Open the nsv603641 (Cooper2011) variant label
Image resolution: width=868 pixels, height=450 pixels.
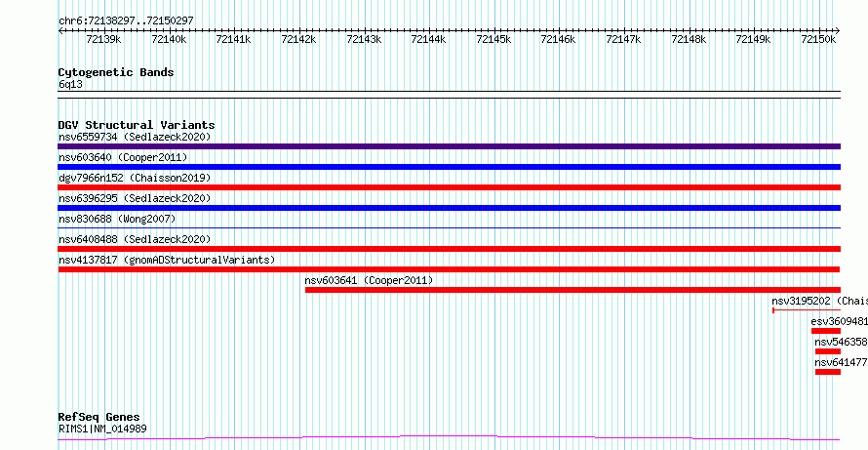point(369,280)
